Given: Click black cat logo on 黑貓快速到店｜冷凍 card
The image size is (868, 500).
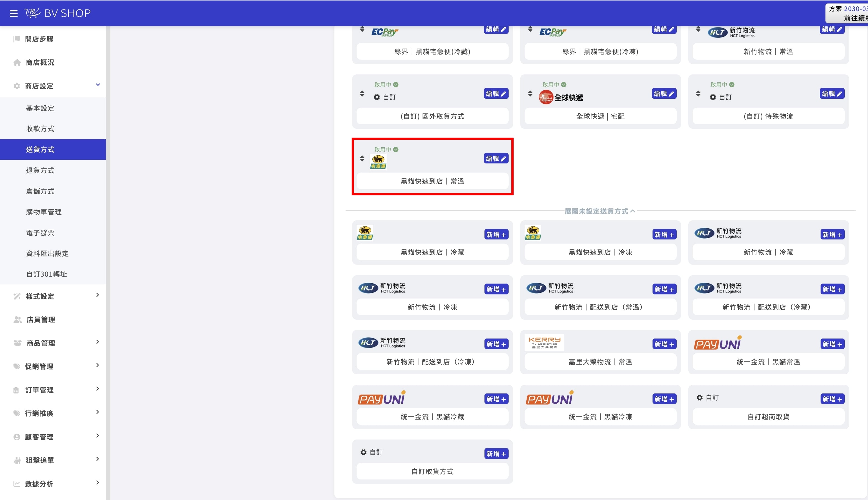Looking at the screenshot, I should (x=533, y=233).
